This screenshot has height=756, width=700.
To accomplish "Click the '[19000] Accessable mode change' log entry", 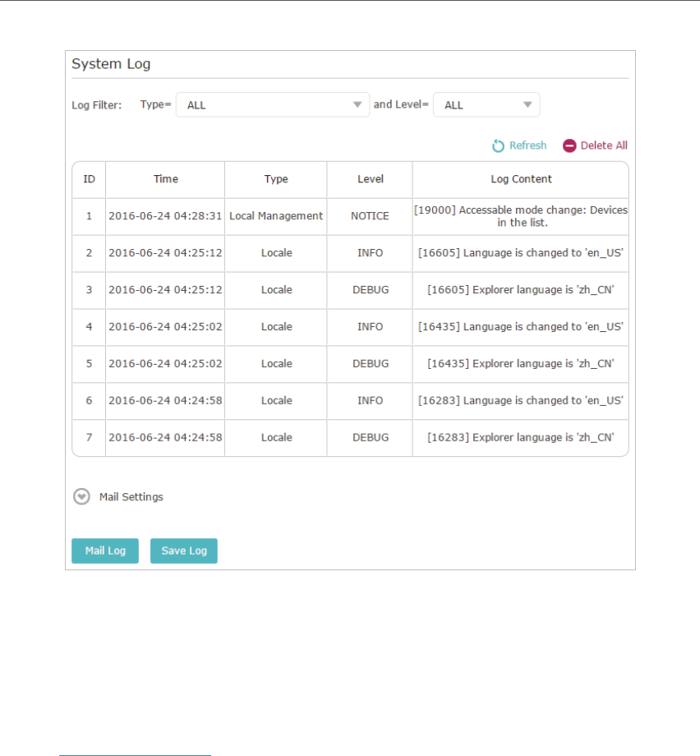I will (x=521, y=216).
